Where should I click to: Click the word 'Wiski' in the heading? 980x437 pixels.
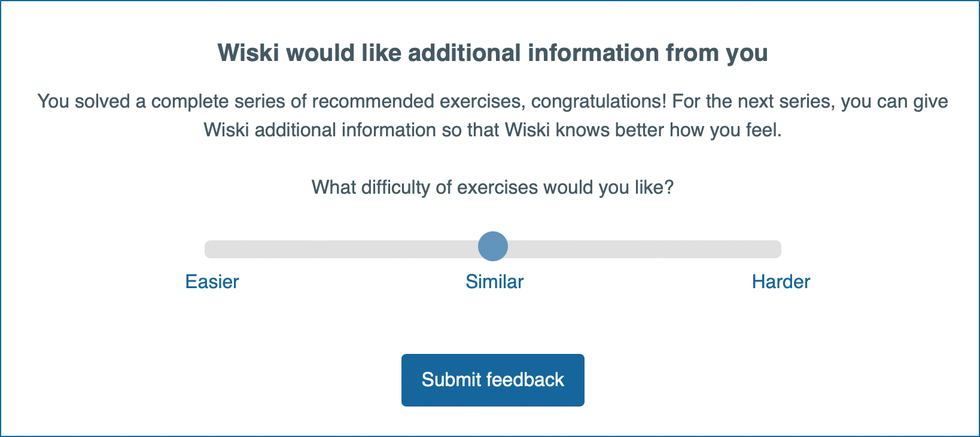(x=248, y=53)
